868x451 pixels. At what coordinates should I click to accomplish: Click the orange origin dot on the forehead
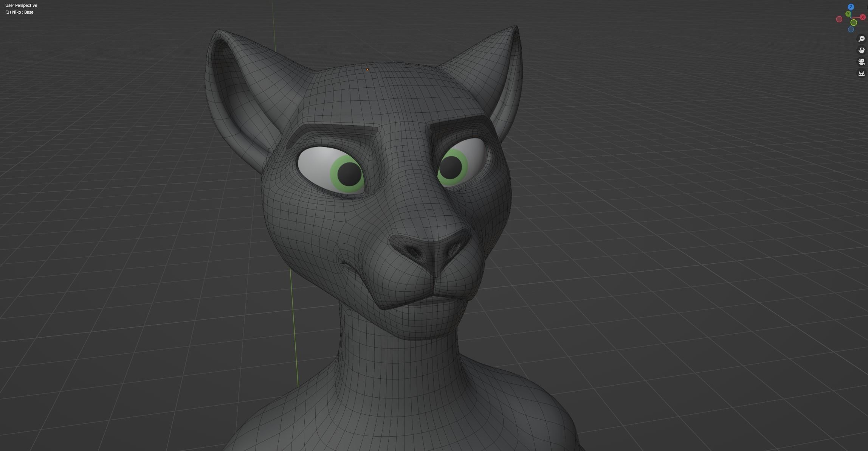point(367,70)
